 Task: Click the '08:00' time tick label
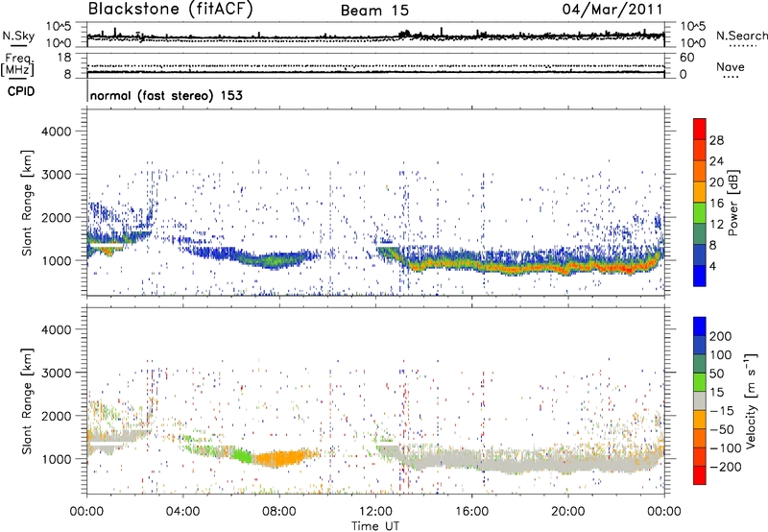tap(278, 512)
